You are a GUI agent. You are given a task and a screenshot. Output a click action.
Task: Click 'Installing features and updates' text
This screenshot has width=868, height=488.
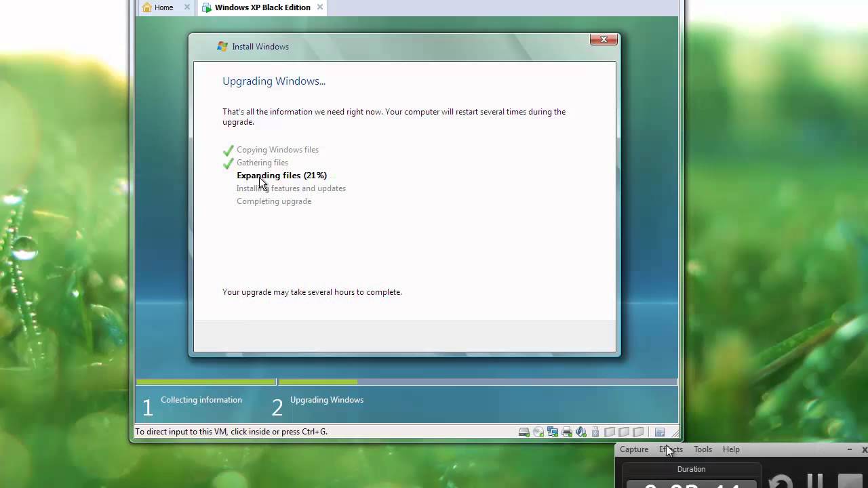291,188
